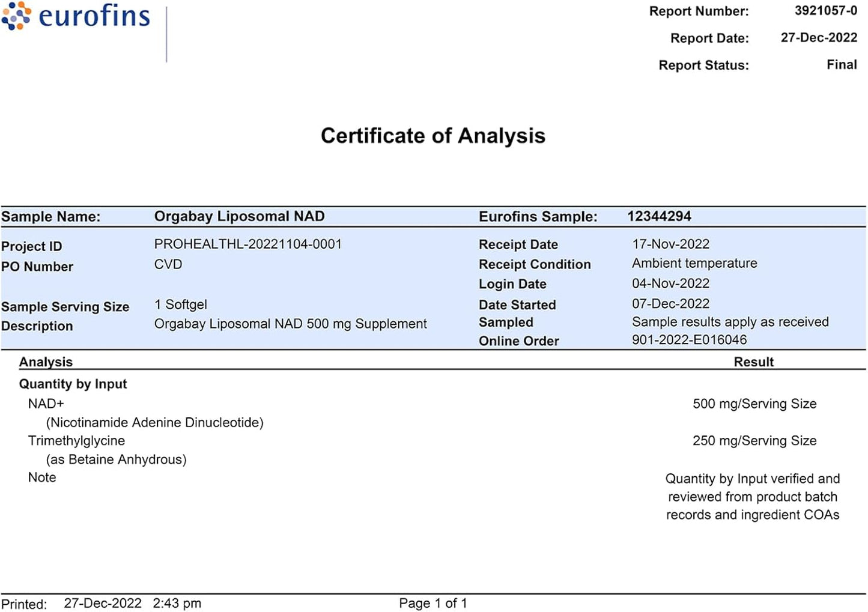Image resolution: width=868 pixels, height=612 pixels.
Task: Select online order 901-2022-E016046
Action: click(x=689, y=340)
